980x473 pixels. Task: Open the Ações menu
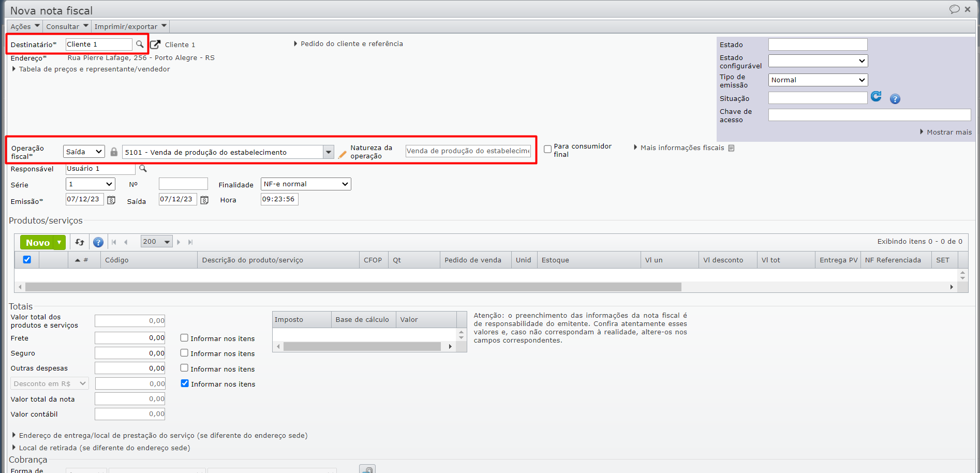tap(25, 26)
